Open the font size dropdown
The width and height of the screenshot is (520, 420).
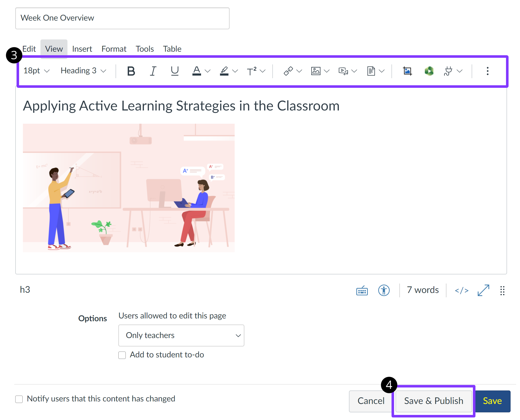click(36, 71)
